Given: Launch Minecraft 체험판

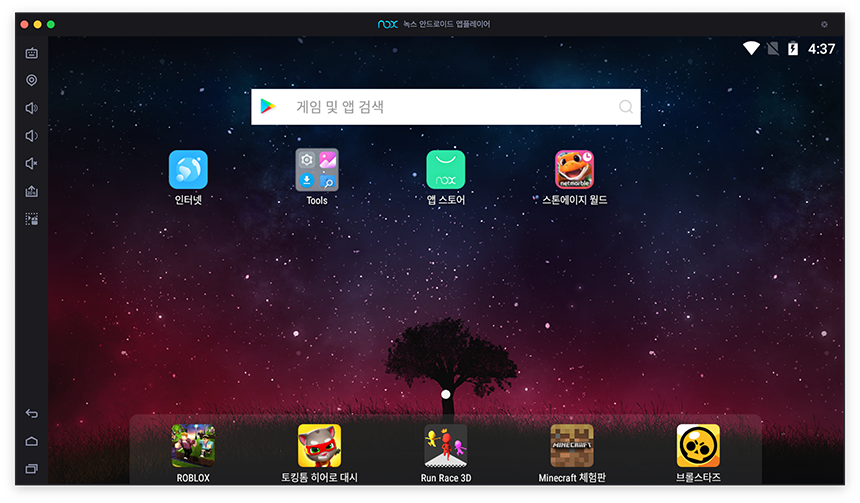Looking at the screenshot, I should coord(572,445).
